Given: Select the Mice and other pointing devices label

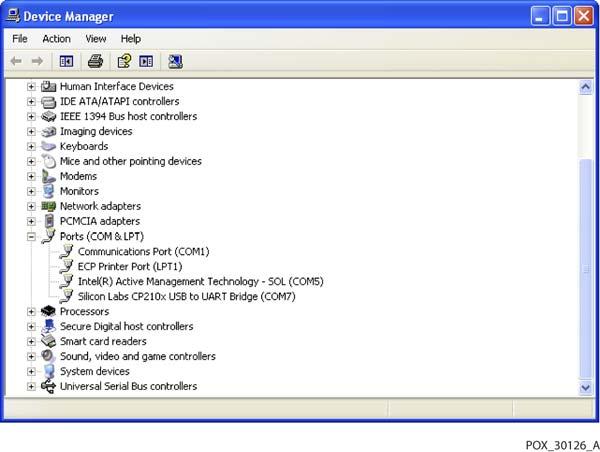Looking at the screenshot, I should pos(131,161).
